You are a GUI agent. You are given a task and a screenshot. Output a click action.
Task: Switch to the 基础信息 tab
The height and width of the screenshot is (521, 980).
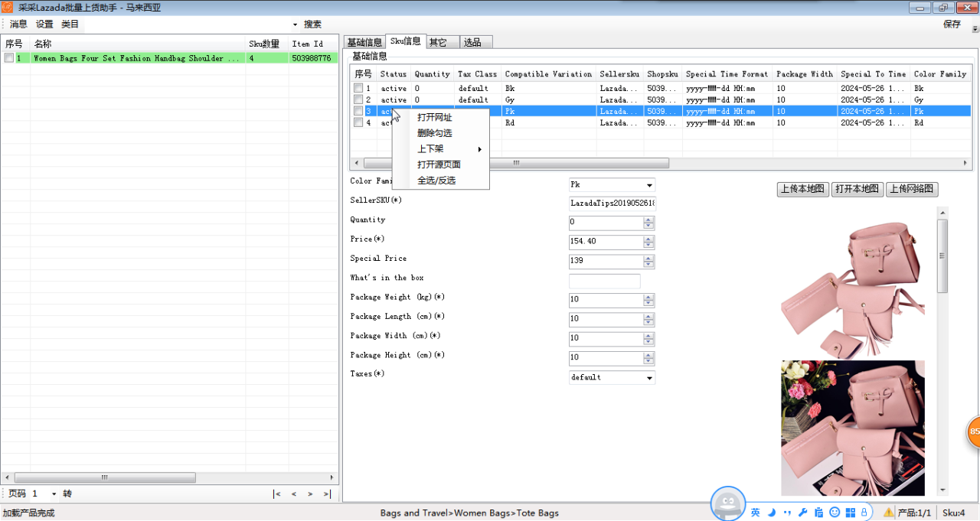click(x=364, y=42)
